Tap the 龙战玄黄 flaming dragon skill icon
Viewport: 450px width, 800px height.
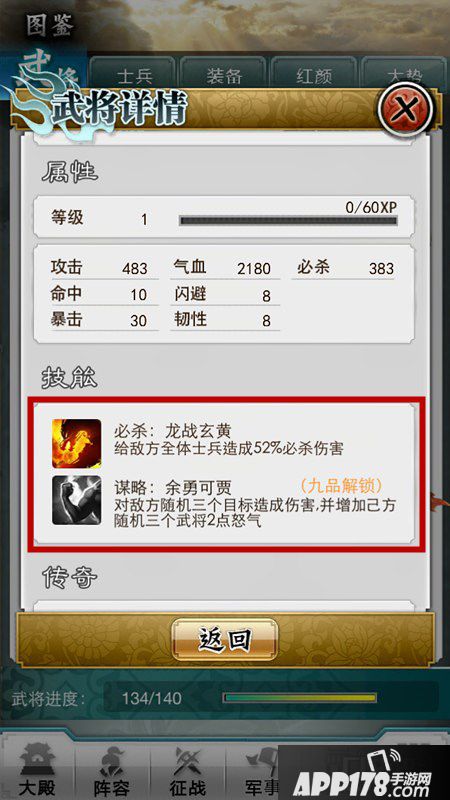click(x=77, y=443)
